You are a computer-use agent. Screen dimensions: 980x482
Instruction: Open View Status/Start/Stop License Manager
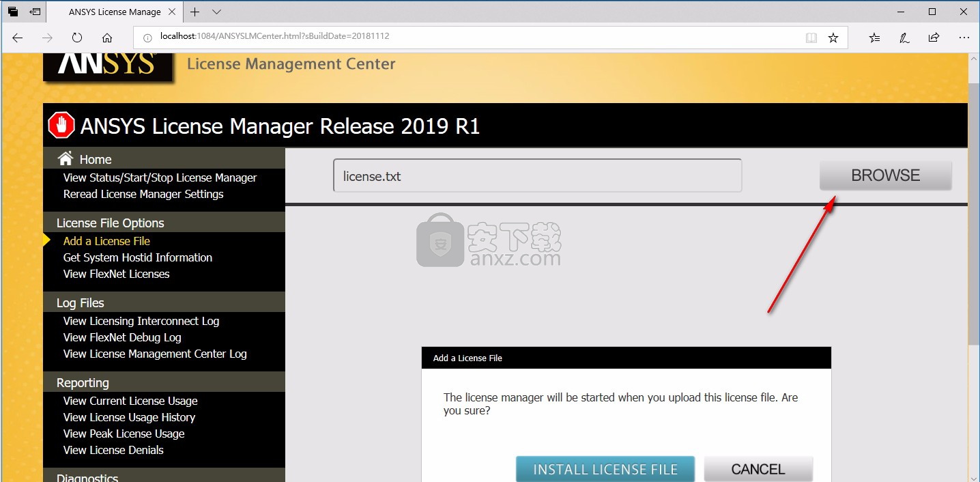pyautogui.click(x=160, y=178)
